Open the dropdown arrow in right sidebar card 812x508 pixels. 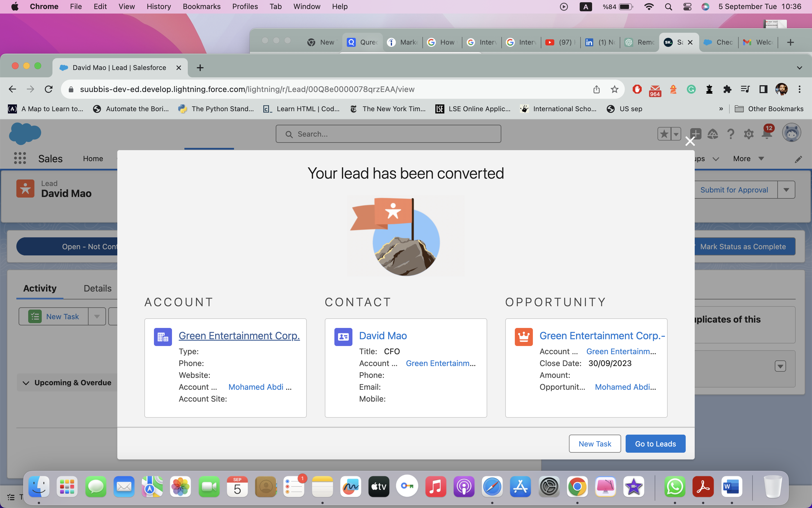780,366
